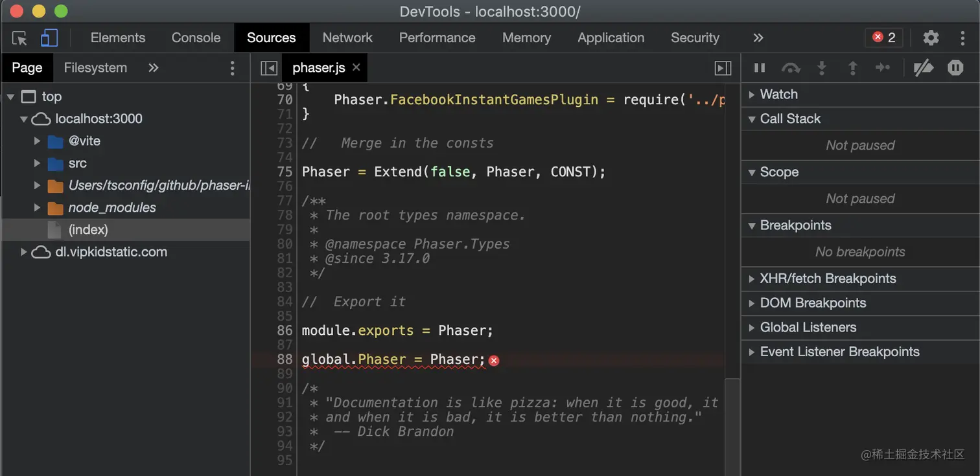Screen dimensions: 980x476
Task: Click the step icon in debugger toolbar
Action: 883,68
